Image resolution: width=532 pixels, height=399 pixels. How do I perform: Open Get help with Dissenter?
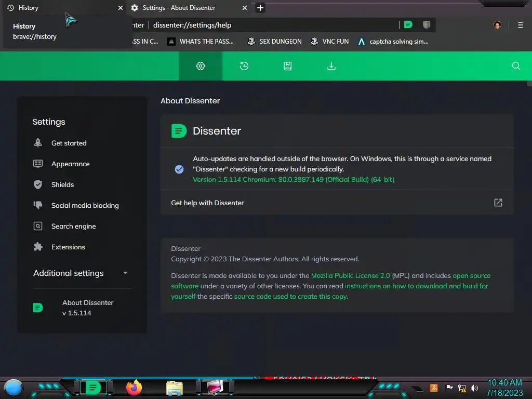pos(337,203)
